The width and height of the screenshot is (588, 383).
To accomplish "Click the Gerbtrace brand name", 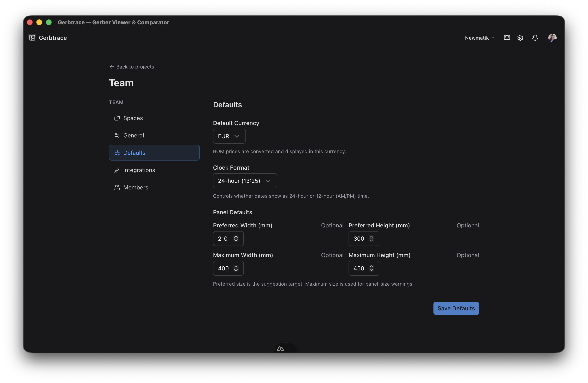I will click(53, 38).
